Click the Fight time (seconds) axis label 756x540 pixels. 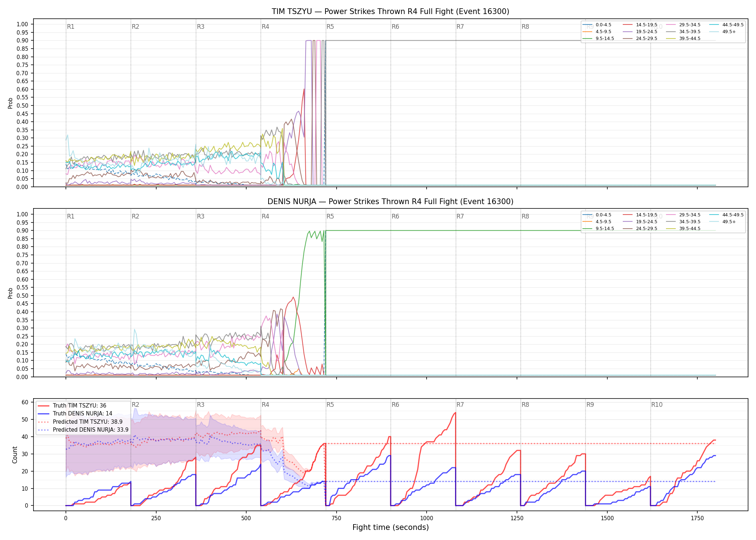(391, 527)
